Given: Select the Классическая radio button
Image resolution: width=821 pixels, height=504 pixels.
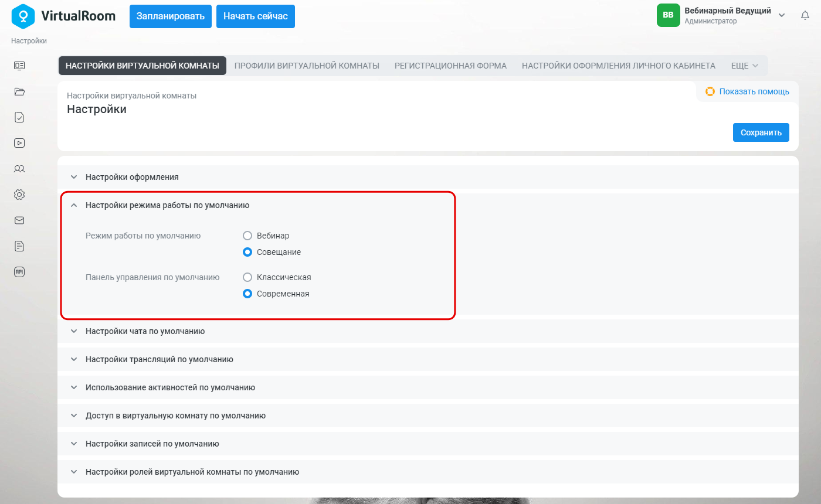Looking at the screenshot, I should [x=247, y=277].
